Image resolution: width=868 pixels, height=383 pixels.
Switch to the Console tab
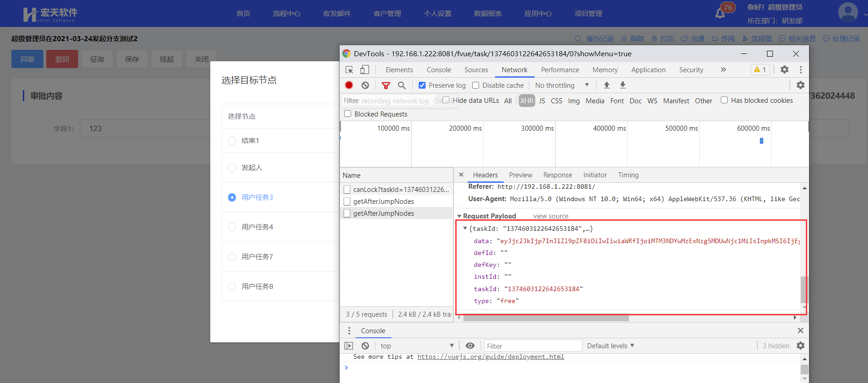(438, 69)
